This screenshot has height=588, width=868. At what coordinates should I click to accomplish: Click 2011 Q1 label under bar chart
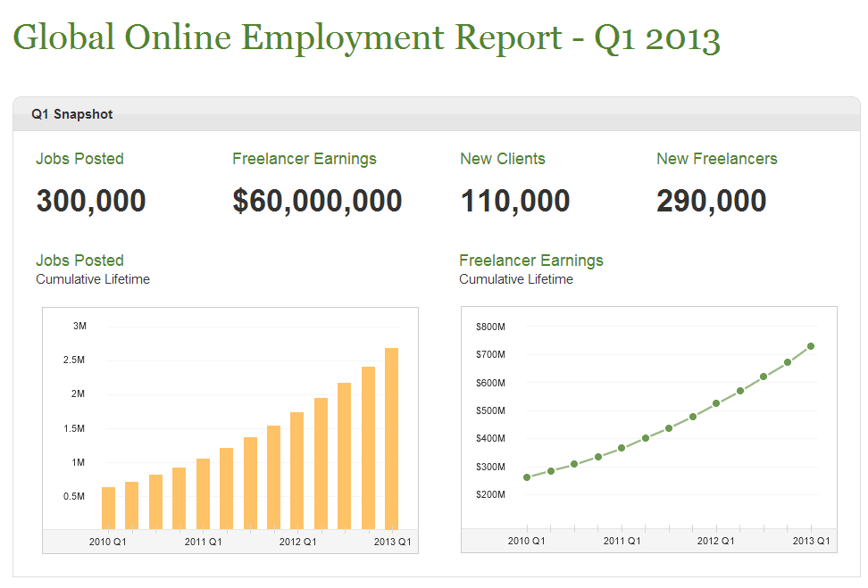[204, 542]
